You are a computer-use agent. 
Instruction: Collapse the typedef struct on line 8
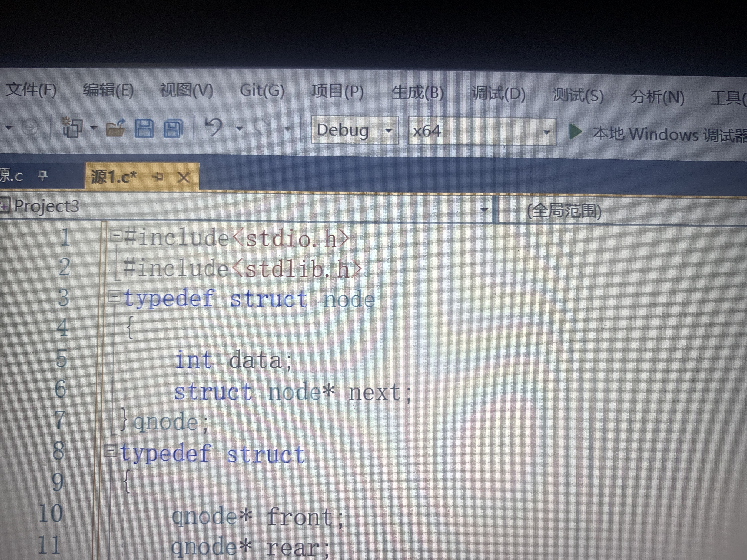pyautogui.click(x=110, y=451)
